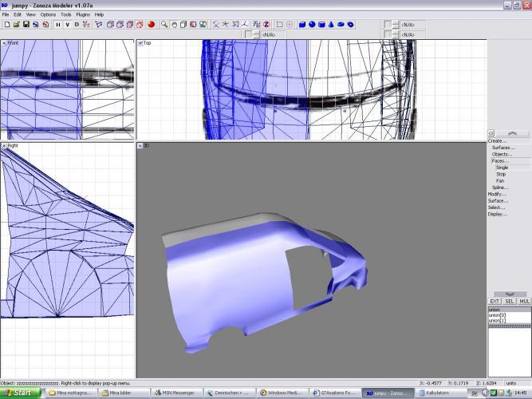The width and height of the screenshot is (532, 399).
Task: Open the Plugins menu
Action: click(82, 14)
